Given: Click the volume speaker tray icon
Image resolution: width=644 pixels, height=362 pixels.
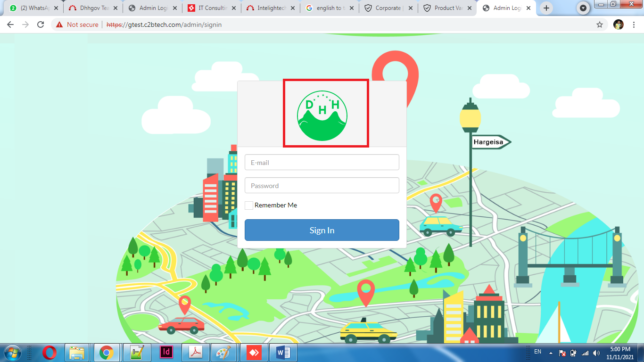Looking at the screenshot, I should pyautogui.click(x=596, y=353).
